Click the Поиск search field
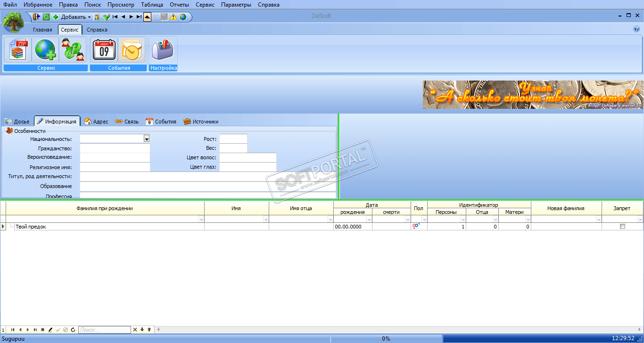The height and width of the screenshot is (343, 644). point(105,330)
